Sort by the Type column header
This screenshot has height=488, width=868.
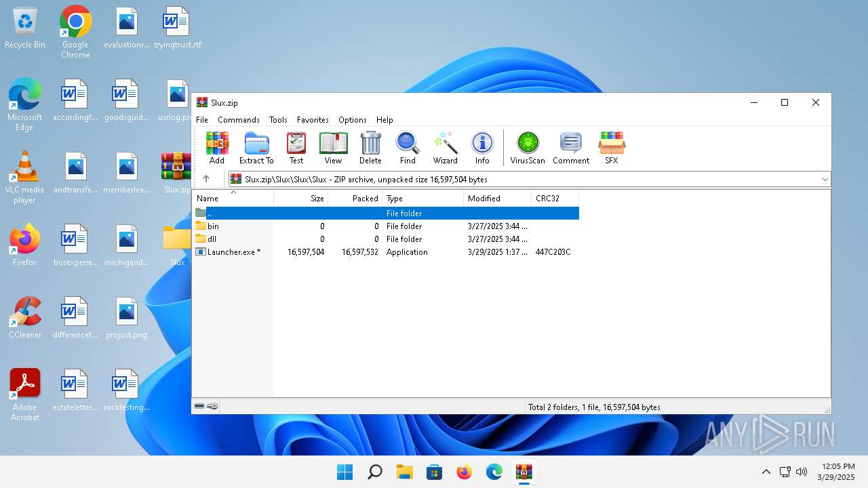423,199
